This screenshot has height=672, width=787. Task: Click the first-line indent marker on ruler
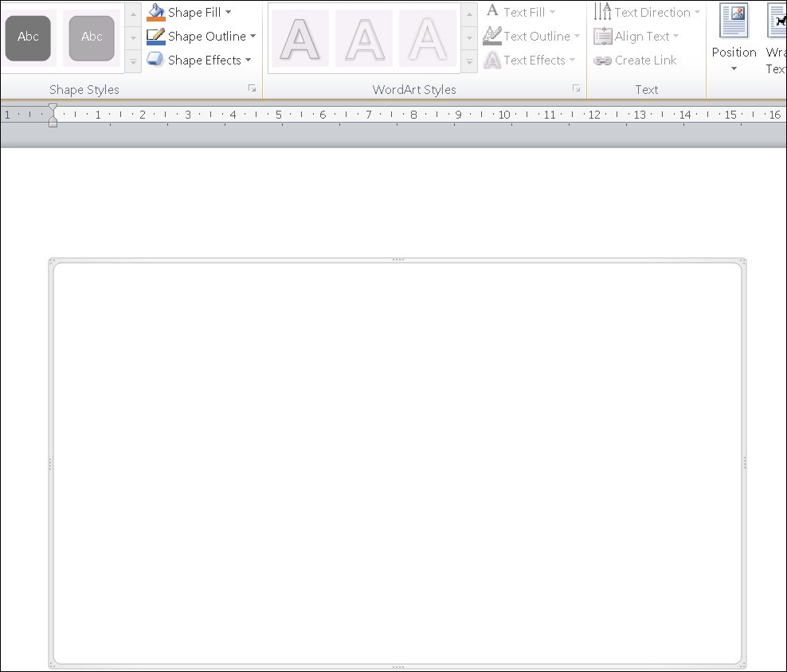click(53, 107)
